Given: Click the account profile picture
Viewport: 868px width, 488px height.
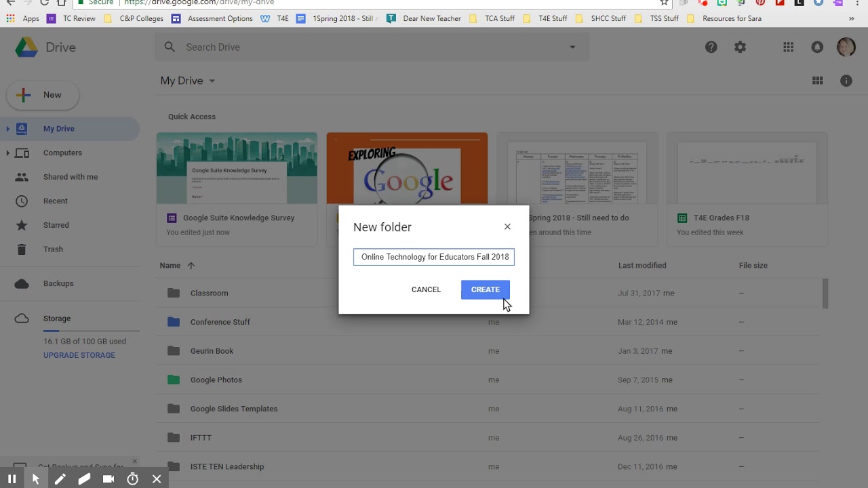Looking at the screenshot, I should [846, 47].
